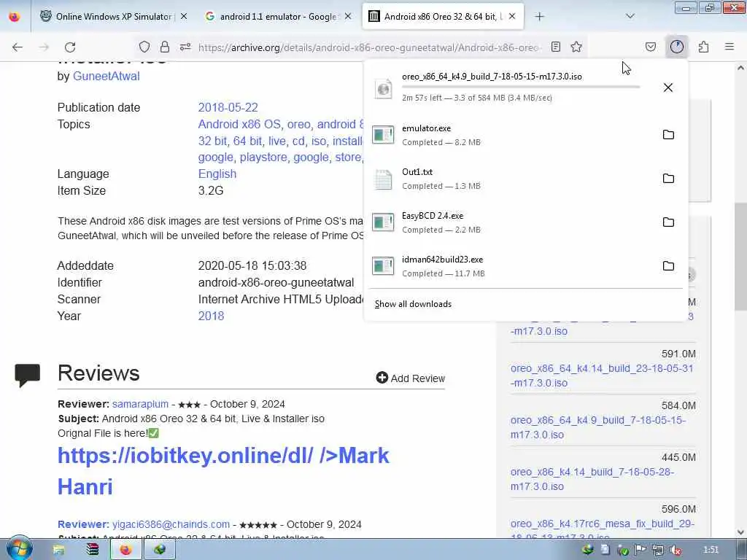Open WinRAR from the taskbar
The width and height of the screenshot is (747, 560).
click(x=92, y=550)
